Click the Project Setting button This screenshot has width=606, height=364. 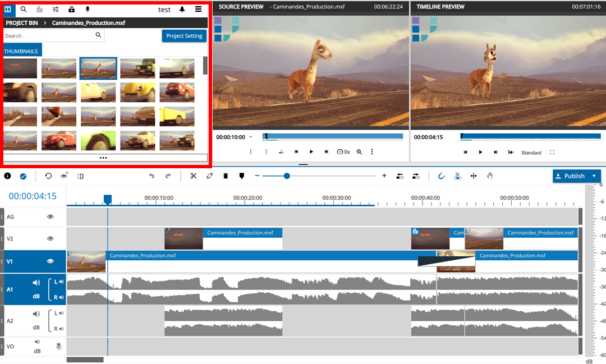184,36
